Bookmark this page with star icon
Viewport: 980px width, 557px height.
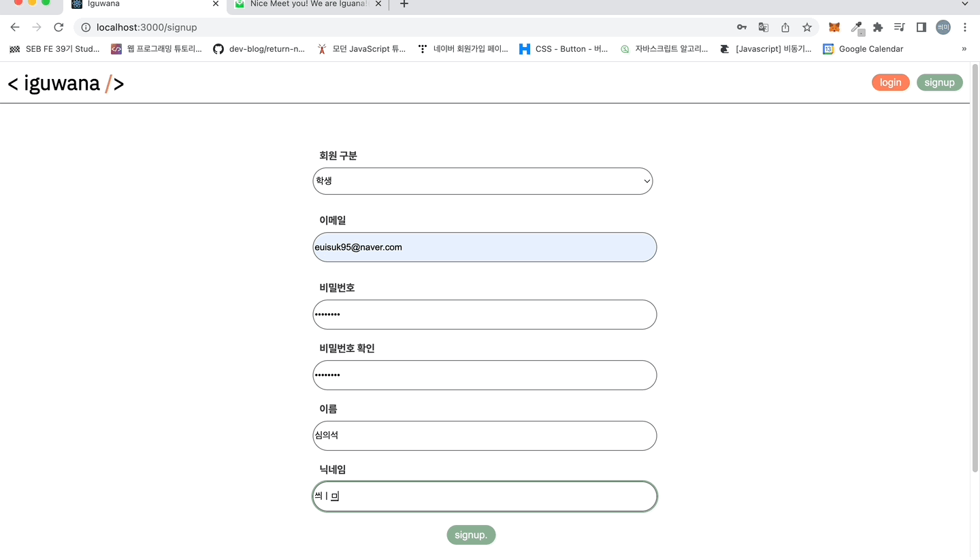[807, 27]
